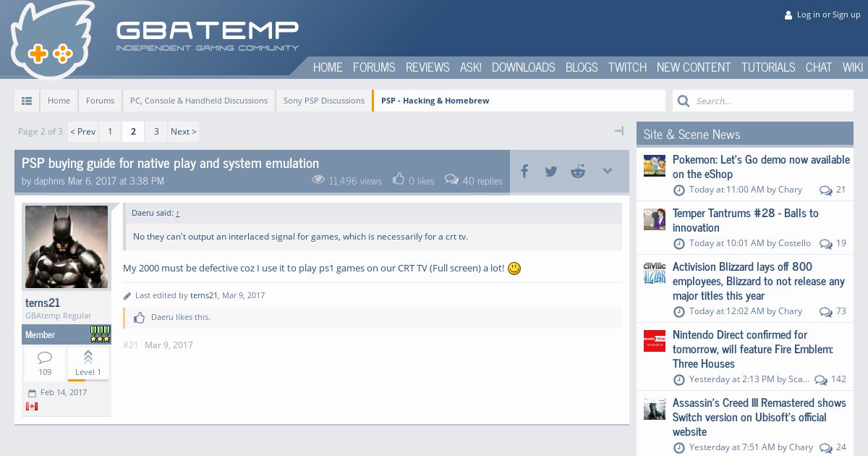Open the REVIEWS nav item
868x456 pixels.
(427, 67)
